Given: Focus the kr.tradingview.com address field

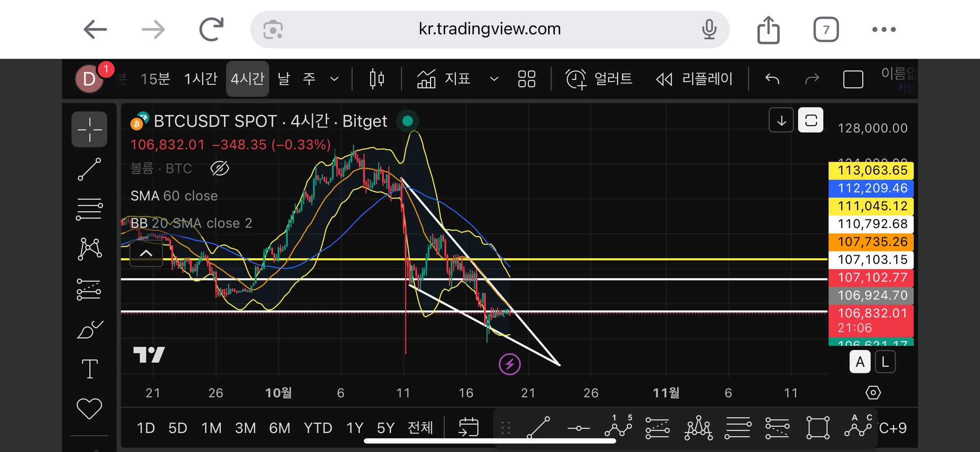Looking at the screenshot, I should 489,30.
